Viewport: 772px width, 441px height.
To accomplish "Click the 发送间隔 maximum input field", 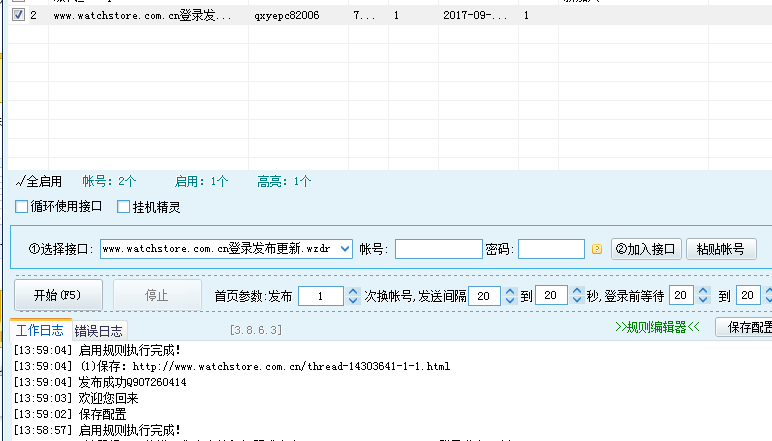I will pos(551,295).
